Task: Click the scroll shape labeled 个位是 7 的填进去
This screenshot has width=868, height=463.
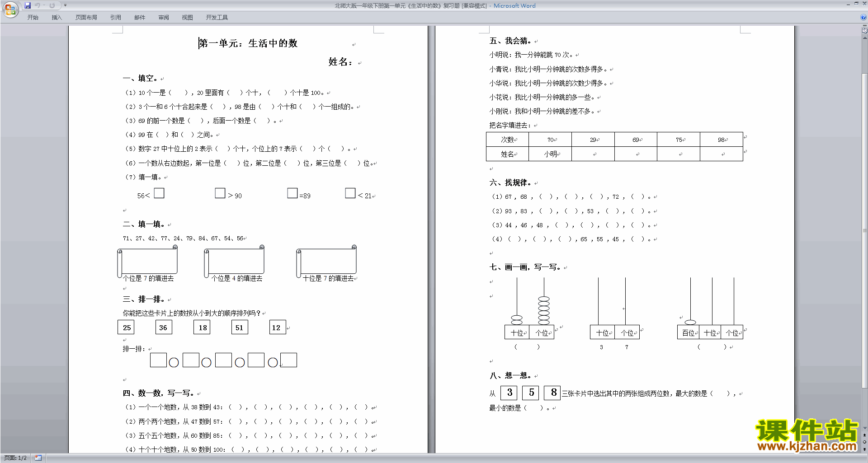Action: click(147, 261)
